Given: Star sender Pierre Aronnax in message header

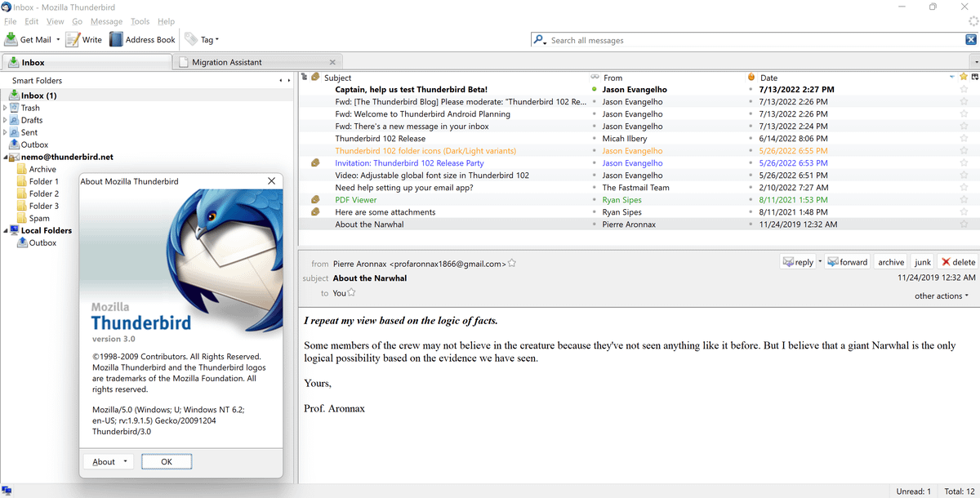Looking at the screenshot, I should point(512,263).
